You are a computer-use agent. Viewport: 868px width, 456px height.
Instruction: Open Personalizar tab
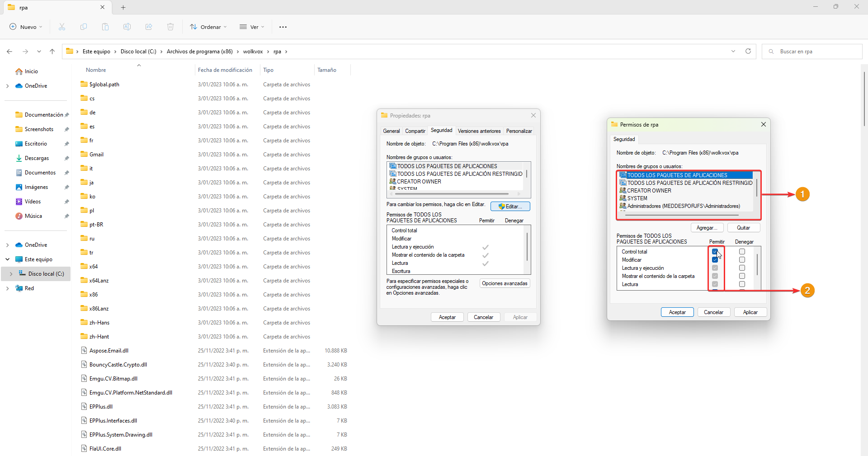519,131
